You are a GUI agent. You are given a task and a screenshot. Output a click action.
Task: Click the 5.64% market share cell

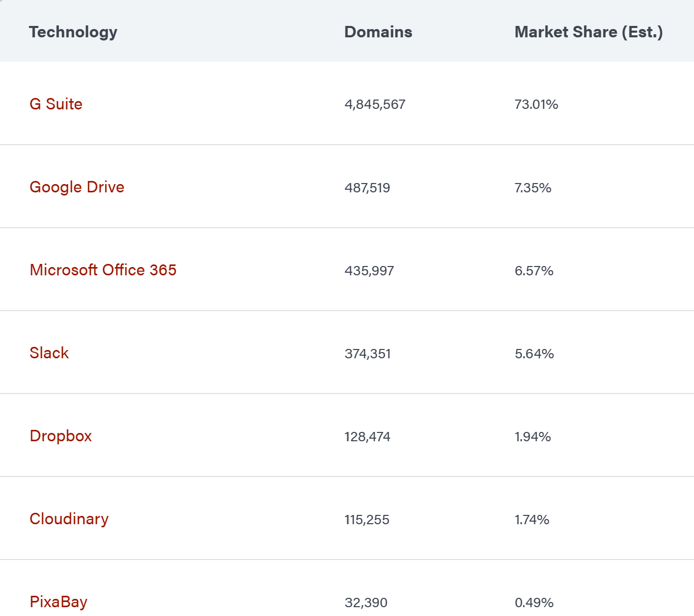click(534, 354)
